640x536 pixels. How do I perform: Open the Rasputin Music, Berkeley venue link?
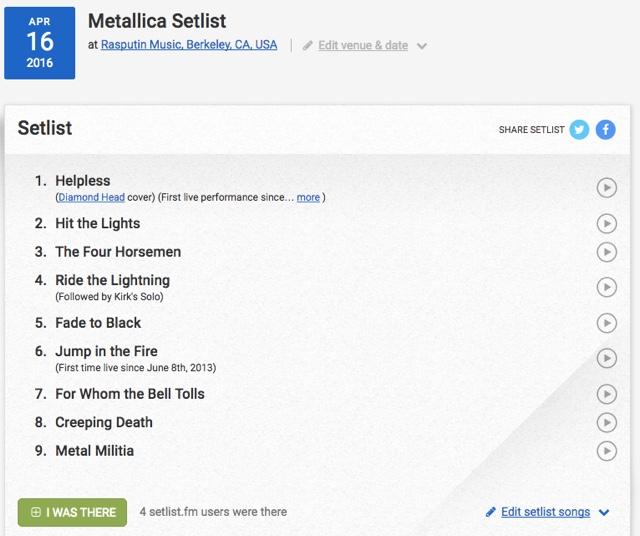[189, 45]
